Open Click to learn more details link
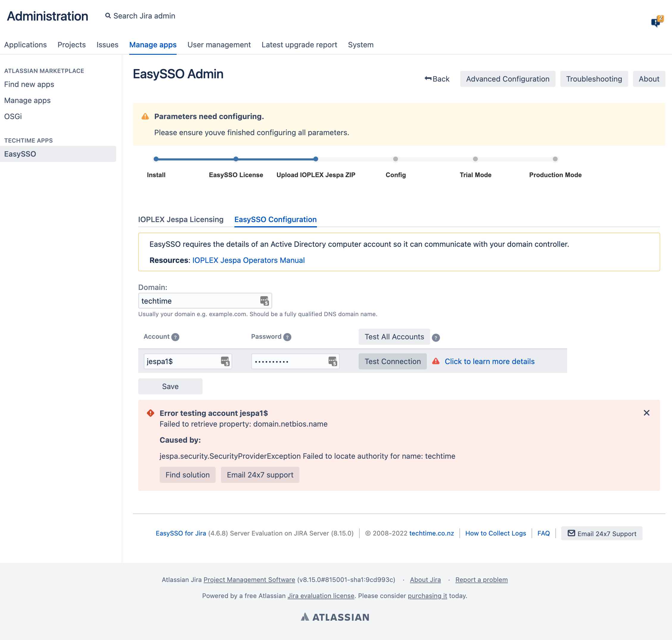This screenshot has height=640, width=672. click(489, 361)
